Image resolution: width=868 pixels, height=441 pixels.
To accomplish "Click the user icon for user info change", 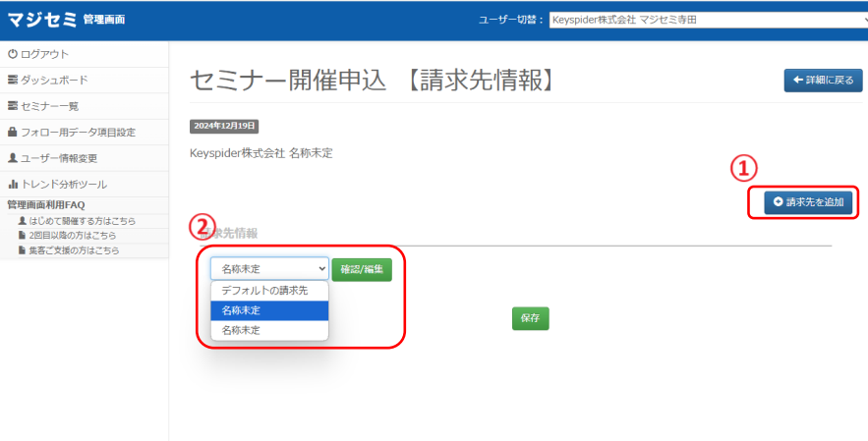I will pos(12,158).
